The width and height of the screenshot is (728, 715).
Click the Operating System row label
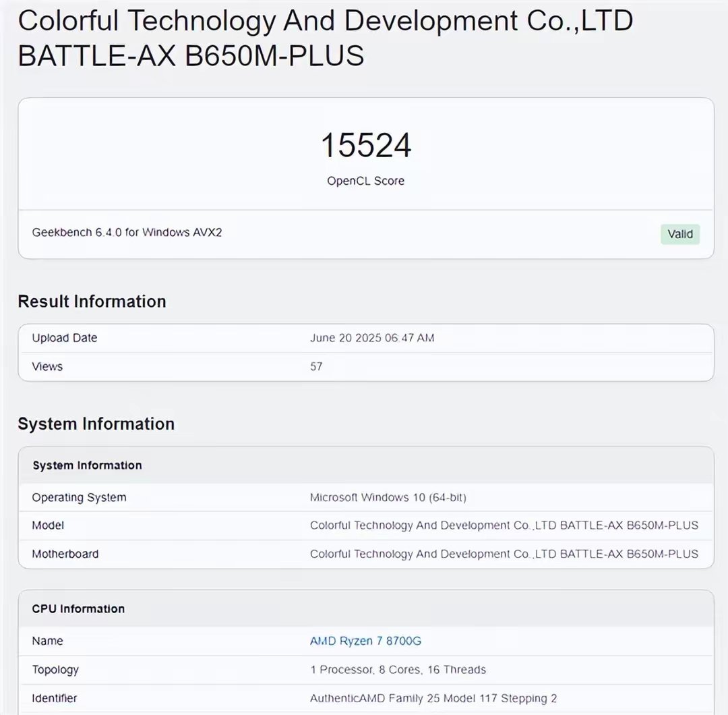pyautogui.click(x=79, y=498)
